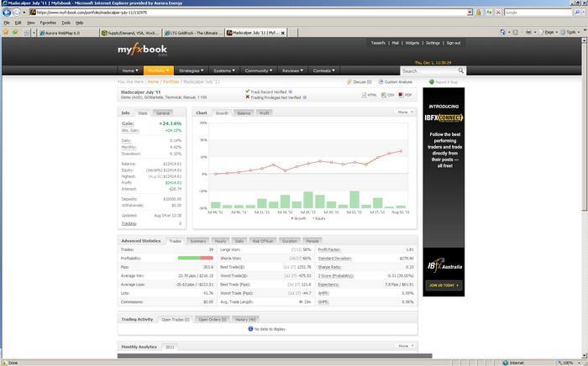Screen dimensions: 588x366
Task: Click the myfxbook logo
Action: (142, 50)
